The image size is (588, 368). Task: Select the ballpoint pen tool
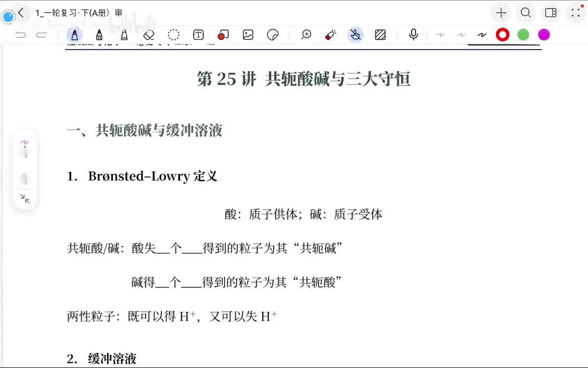click(99, 35)
